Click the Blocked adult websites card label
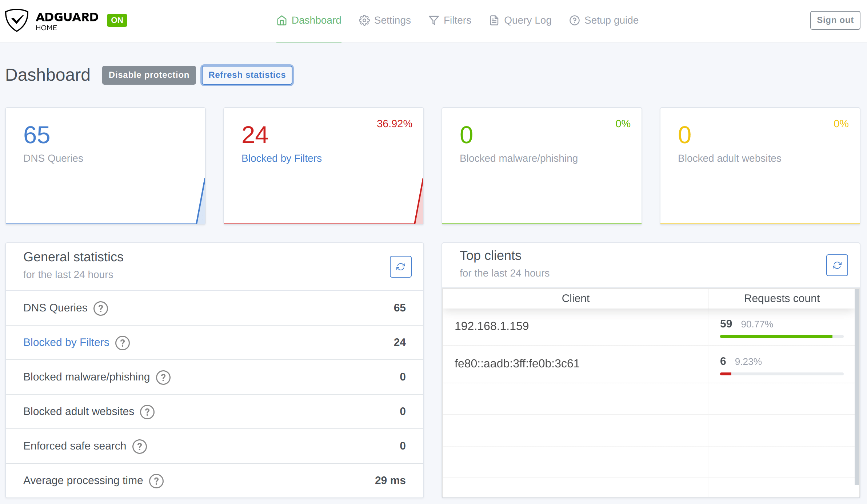867x504 pixels. 730,158
